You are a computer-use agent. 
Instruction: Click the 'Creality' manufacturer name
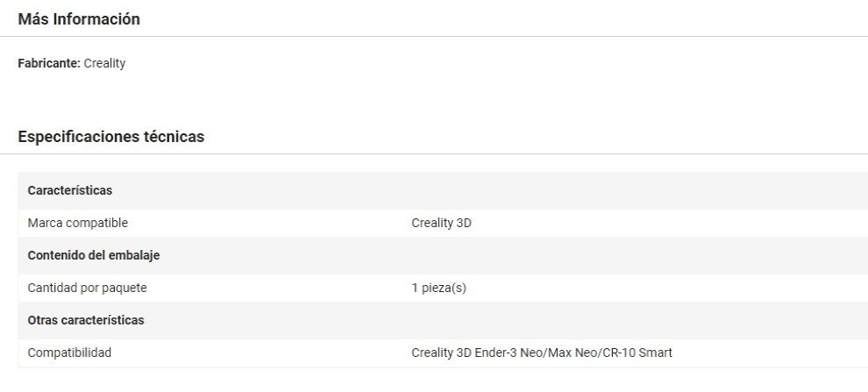[104, 64]
